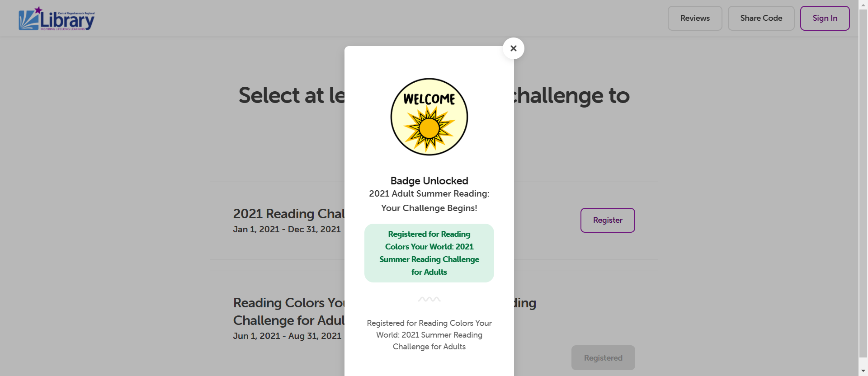Click the Central Rappahannock Library logo
The height and width of the screenshot is (376, 868).
coord(57,19)
